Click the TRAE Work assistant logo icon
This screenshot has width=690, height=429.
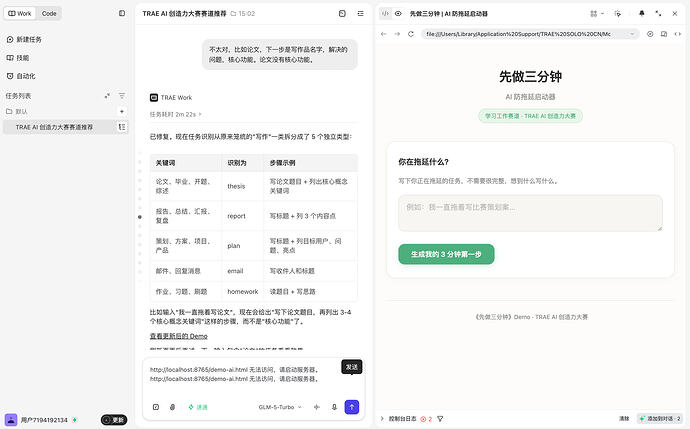154,98
